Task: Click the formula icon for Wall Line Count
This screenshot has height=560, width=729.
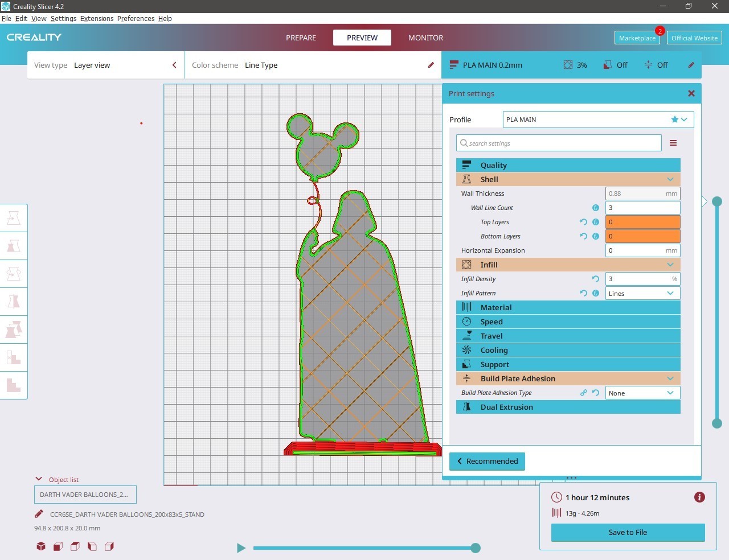Action: coord(596,208)
